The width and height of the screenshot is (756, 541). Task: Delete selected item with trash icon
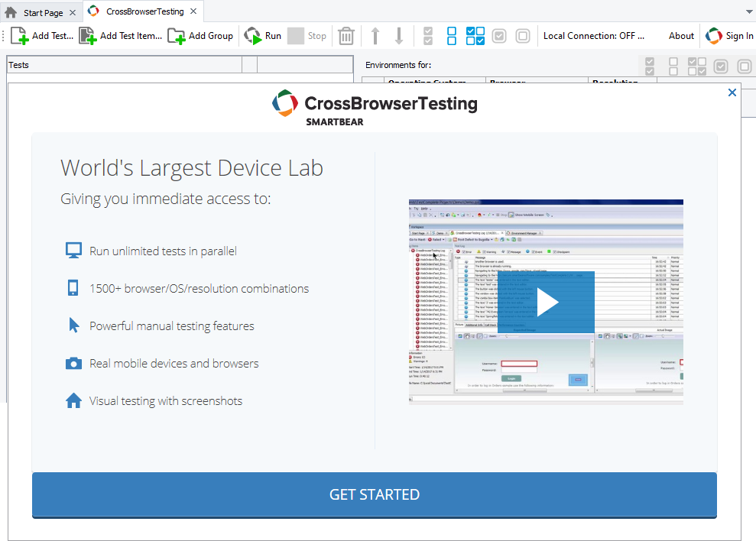346,36
